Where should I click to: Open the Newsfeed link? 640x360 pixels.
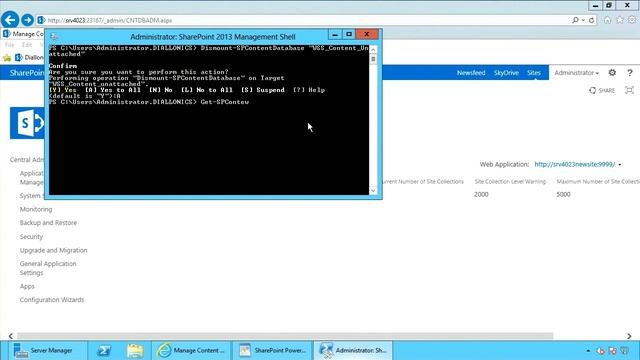point(471,73)
